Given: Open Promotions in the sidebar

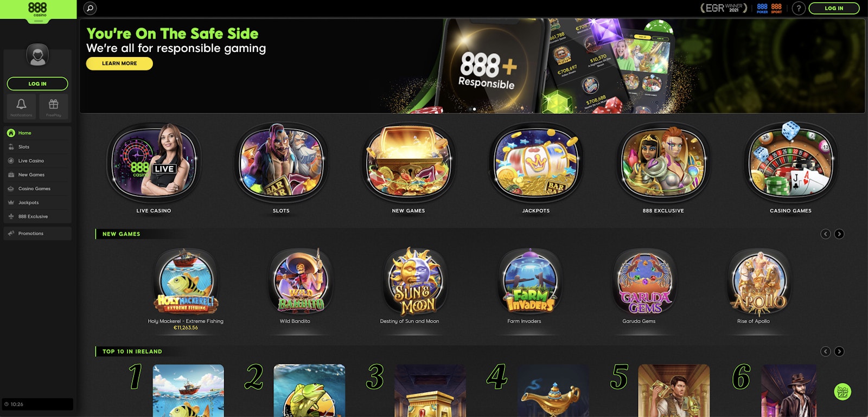Looking at the screenshot, I should [x=37, y=233].
